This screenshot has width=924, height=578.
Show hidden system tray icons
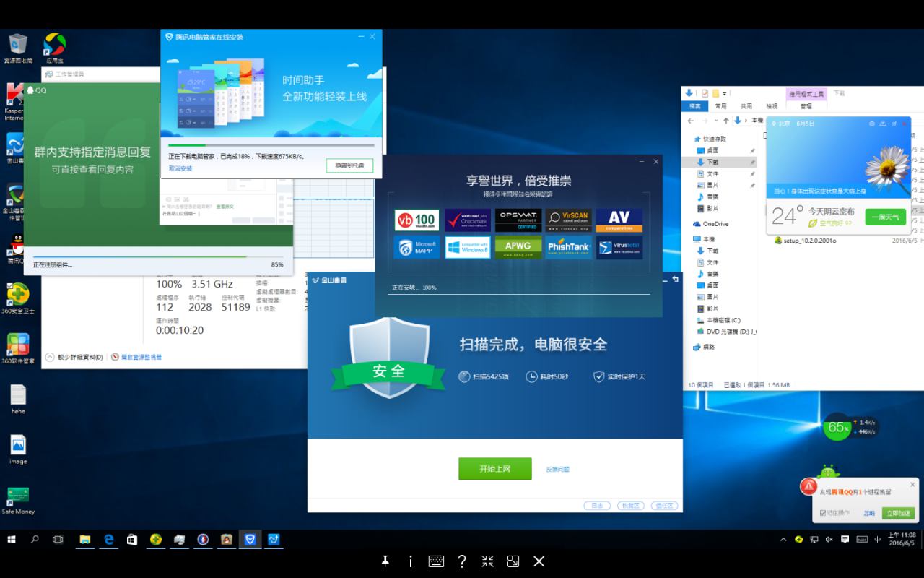[x=784, y=539]
